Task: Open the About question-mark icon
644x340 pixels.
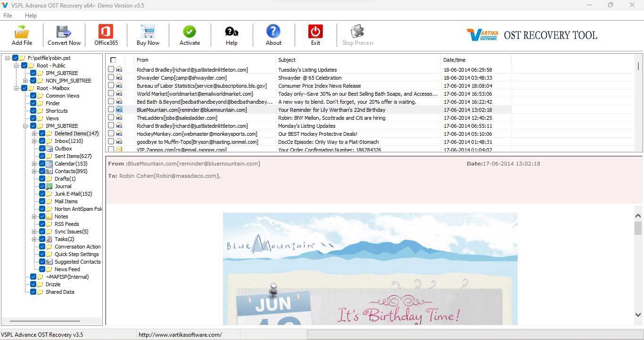Action: point(273,32)
